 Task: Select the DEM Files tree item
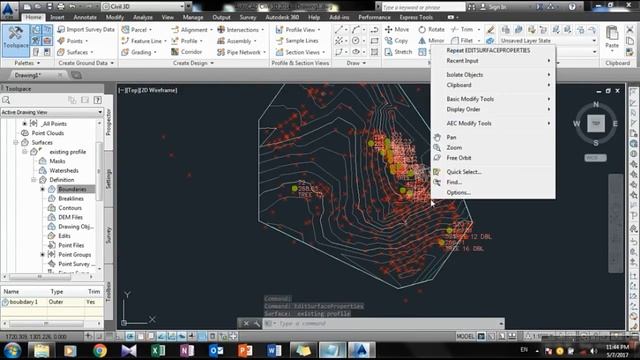(66, 217)
